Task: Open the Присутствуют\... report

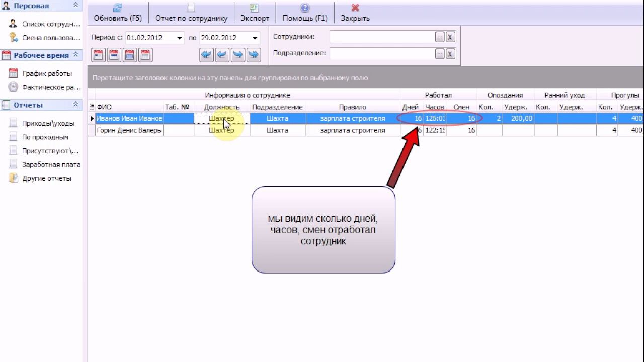Action: pyautogui.click(x=44, y=151)
